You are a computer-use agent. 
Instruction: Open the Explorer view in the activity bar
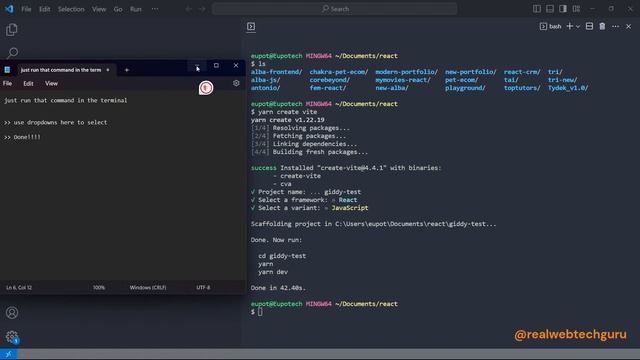12,29
